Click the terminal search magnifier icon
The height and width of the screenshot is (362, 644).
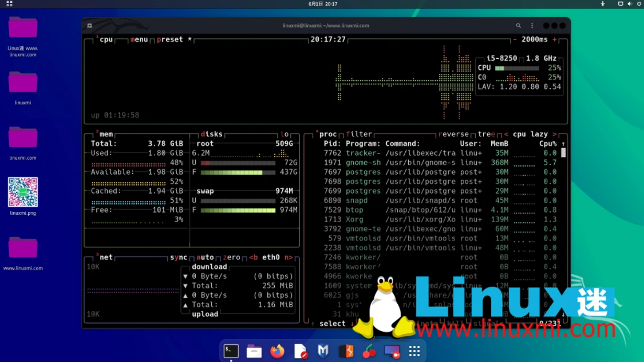pyautogui.click(x=518, y=25)
